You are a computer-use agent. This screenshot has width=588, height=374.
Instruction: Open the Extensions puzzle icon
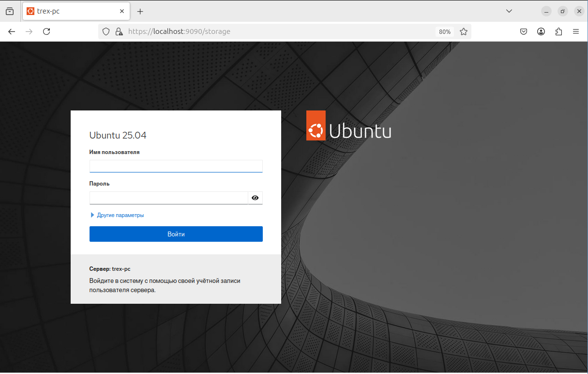(558, 31)
